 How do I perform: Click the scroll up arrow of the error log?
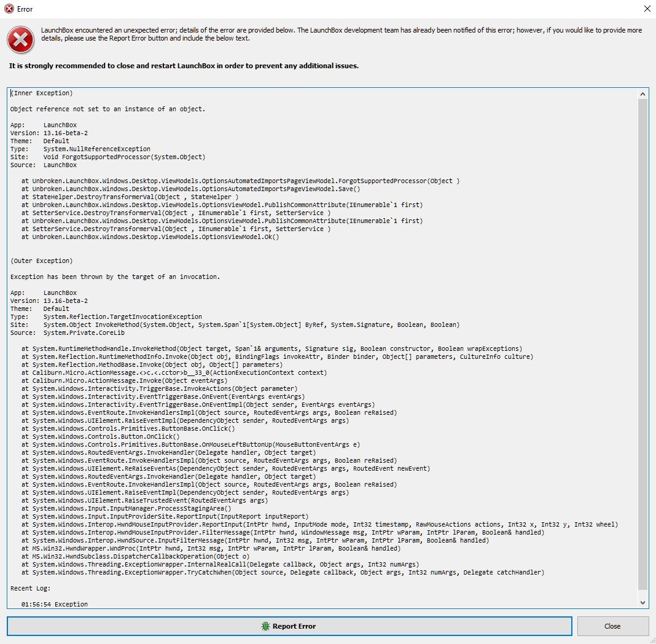coord(642,94)
